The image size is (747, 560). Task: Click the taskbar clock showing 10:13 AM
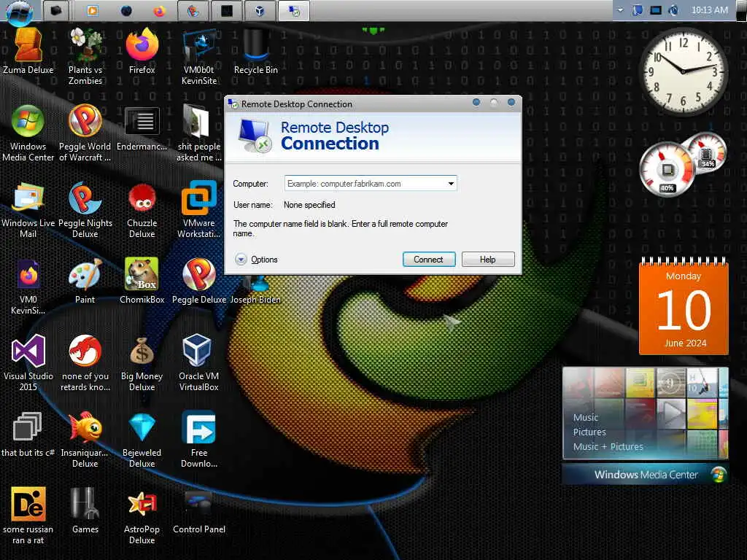tap(709, 10)
